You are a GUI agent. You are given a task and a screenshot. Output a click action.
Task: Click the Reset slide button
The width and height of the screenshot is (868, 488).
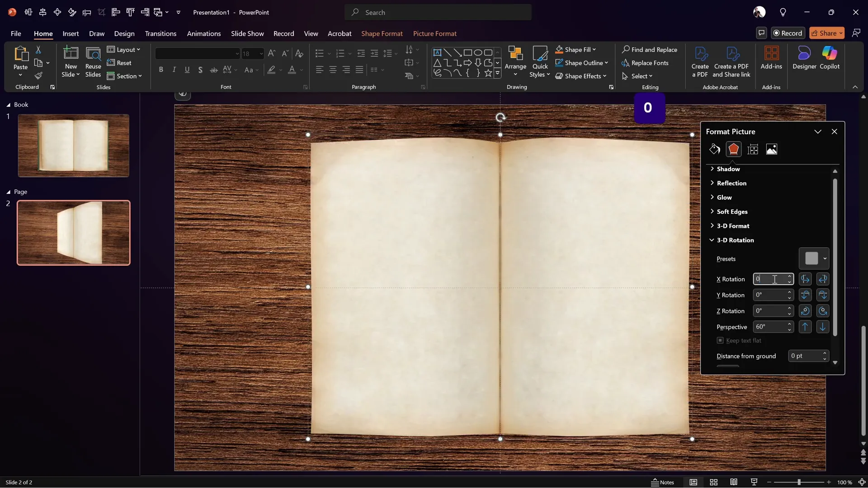pos(119,63)
